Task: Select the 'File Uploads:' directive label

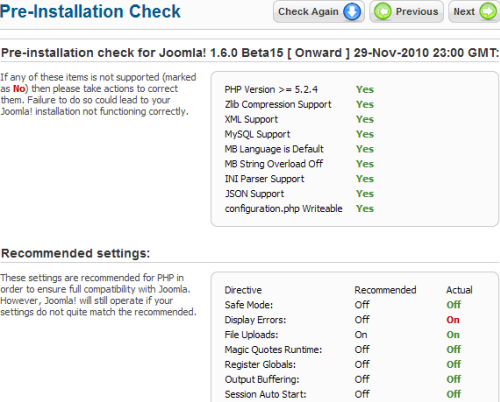Action: coord(251,335)
